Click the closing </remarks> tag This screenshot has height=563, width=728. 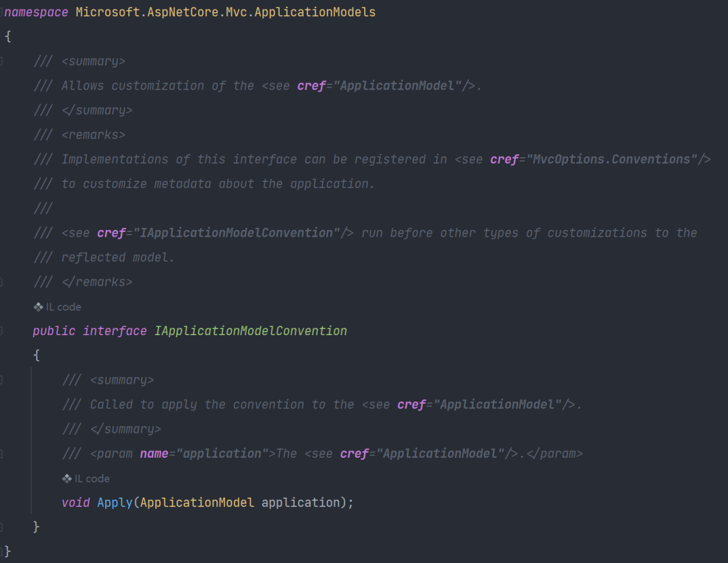(x=97, y=282)
